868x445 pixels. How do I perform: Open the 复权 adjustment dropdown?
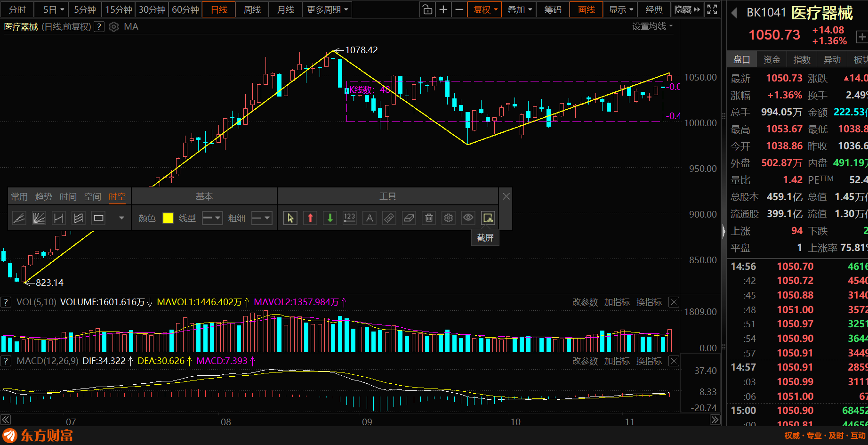(x=485, y=9)
